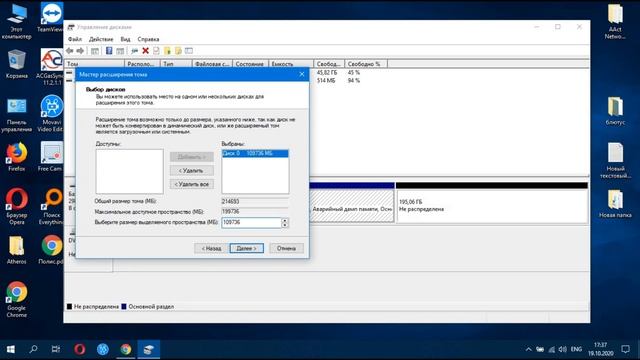Image resolution: width=640 pixels, height=360 pixels.
Task: Click the Opera icon in the taskbar
Action: click(x=80, y=349)
